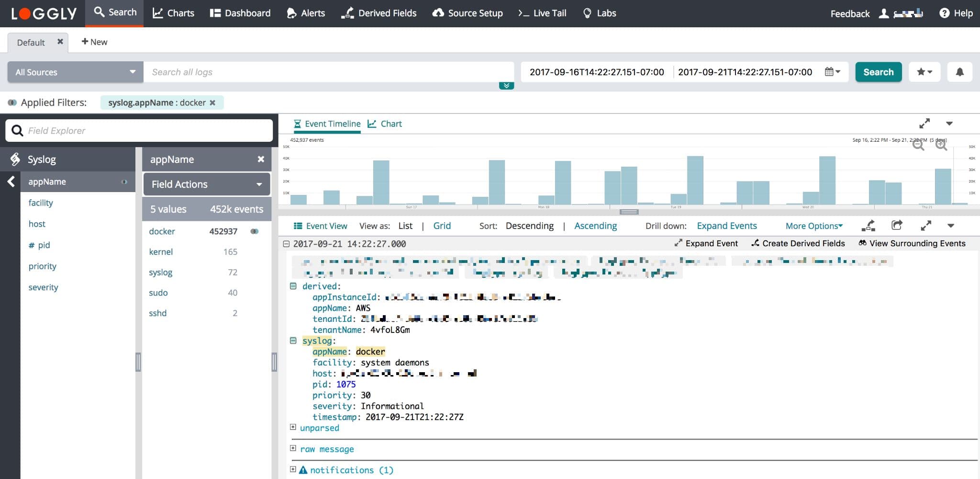Click the back arrow in Syslog sidebar
The image size is (980, 479).
click(11, 182)
